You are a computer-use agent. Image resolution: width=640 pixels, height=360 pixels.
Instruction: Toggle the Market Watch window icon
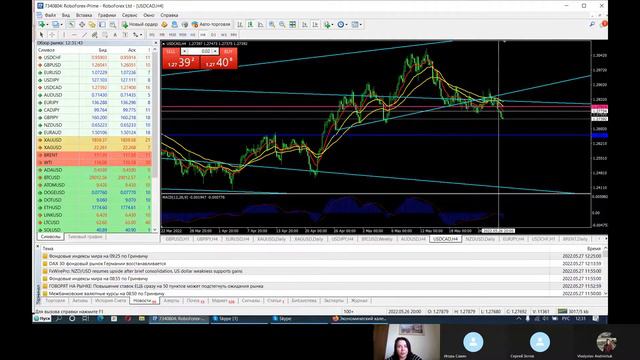coord(71,24)
